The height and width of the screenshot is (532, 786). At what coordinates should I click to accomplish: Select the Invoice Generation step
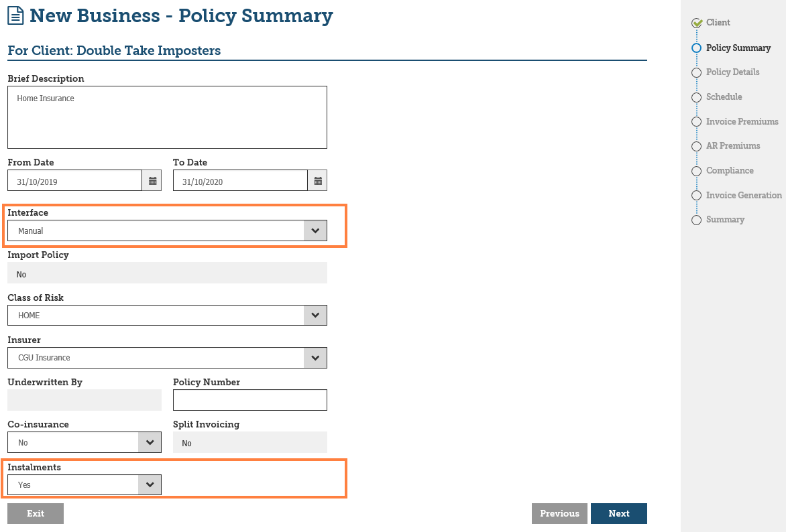[x=743, y=196]
